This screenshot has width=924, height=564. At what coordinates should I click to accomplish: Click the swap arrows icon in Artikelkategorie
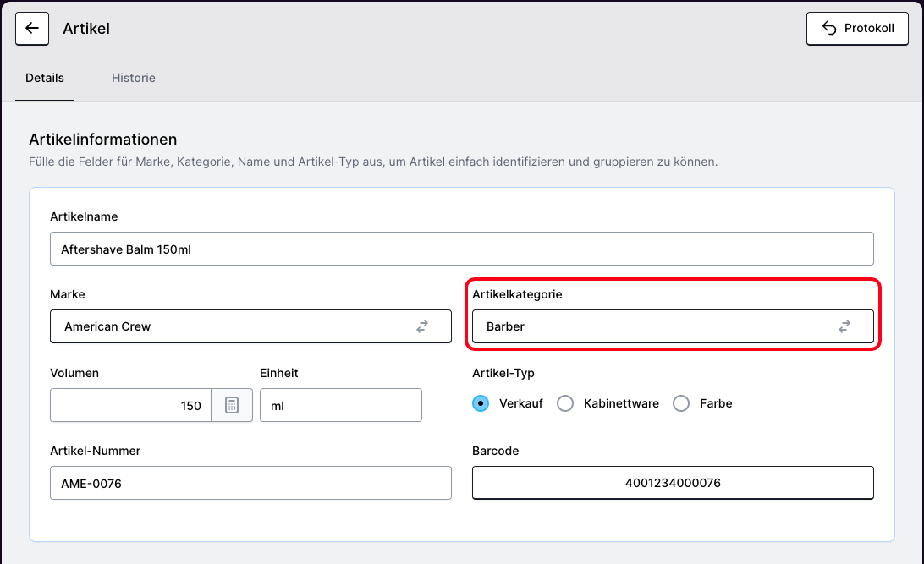coord(844,326)
